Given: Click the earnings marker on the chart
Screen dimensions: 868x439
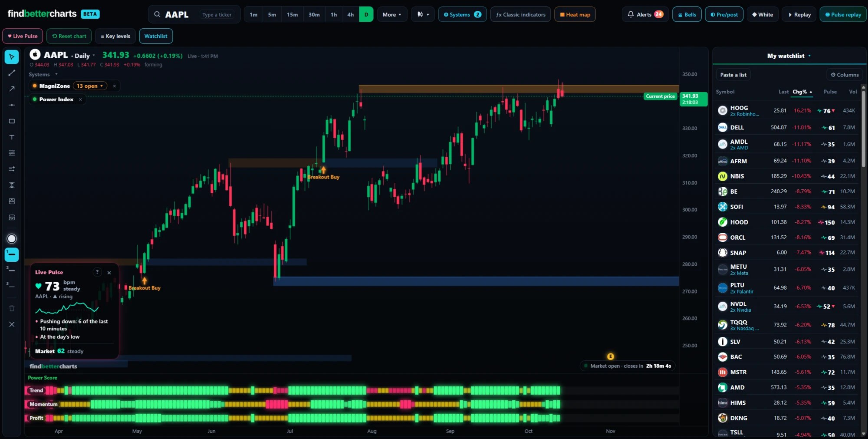Looking at the screenshot, I should tap(611, 356).
